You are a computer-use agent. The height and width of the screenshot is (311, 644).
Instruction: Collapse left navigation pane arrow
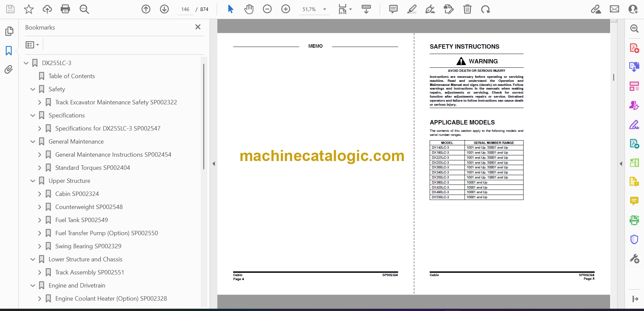coord(214,164)
